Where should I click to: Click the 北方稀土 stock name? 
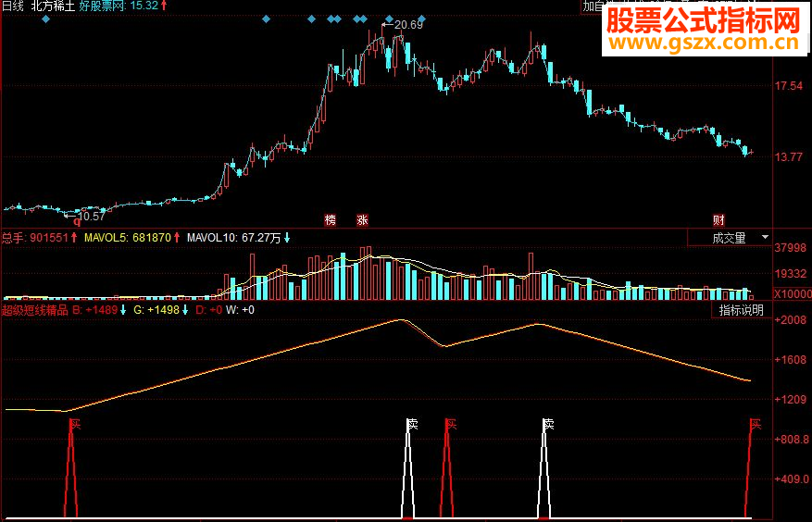tap(53, 6)
